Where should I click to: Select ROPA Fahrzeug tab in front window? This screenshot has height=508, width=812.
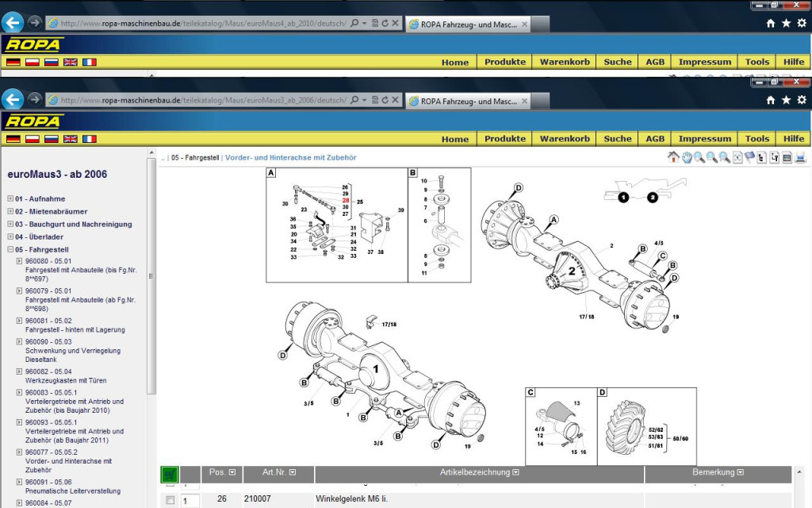coord(468,101)
